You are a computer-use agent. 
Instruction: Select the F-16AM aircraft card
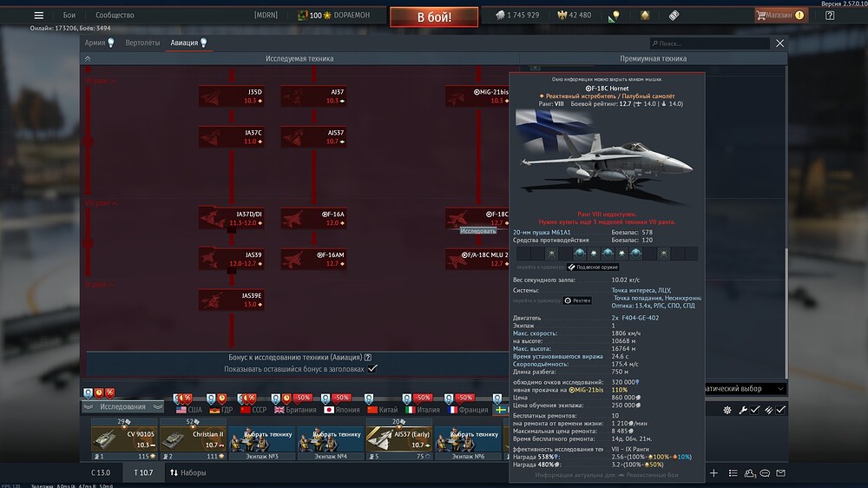(x=314, y=260)
